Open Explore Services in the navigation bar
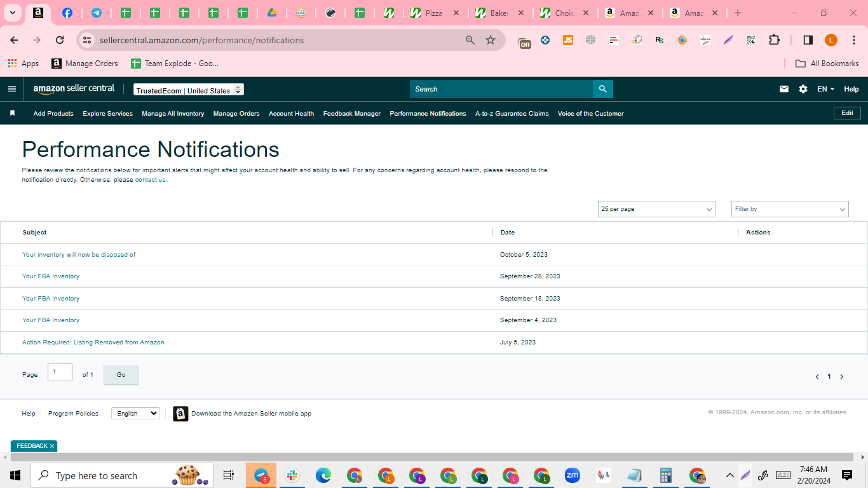Image resolution: width=868 pixels, height=488 pixels. tap(107, 114)
